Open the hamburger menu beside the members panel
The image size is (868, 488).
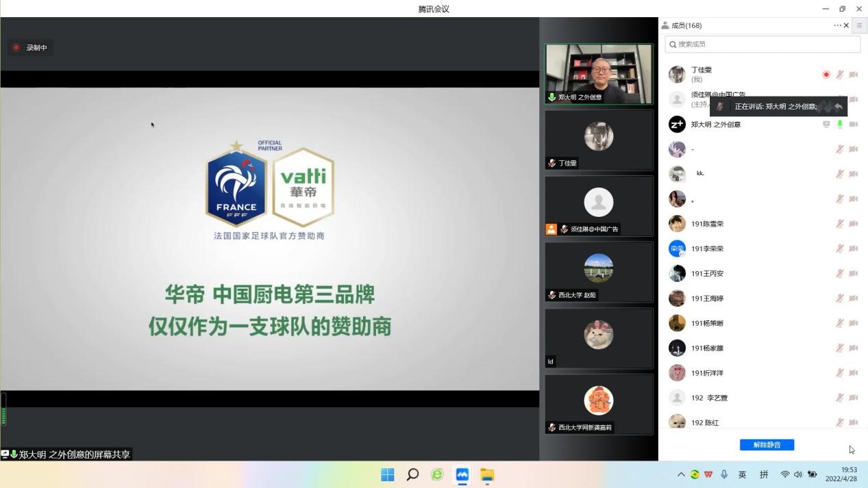point(860,25)
